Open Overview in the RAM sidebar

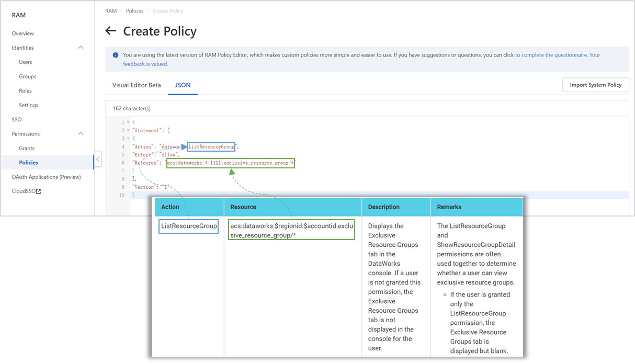pos(23,33)
